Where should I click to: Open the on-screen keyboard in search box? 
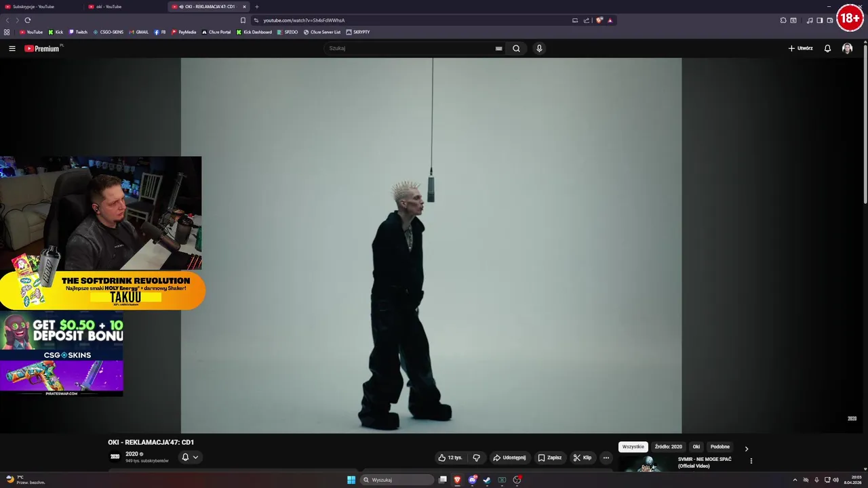click(x=498, y=48)
